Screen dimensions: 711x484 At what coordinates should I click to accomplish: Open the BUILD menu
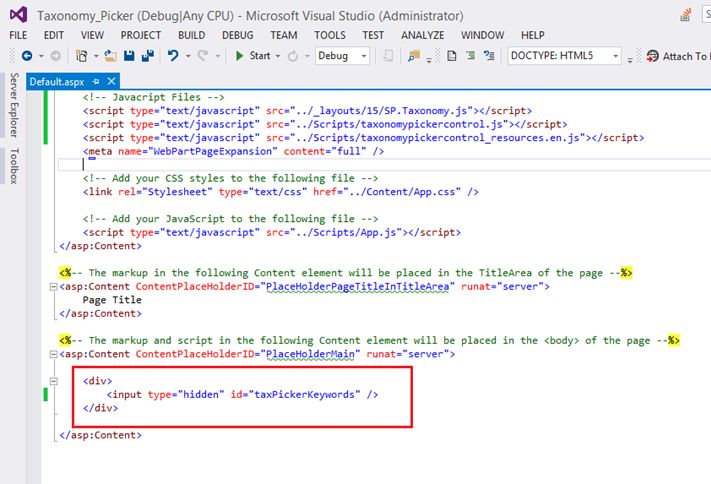tap(191, 35)
